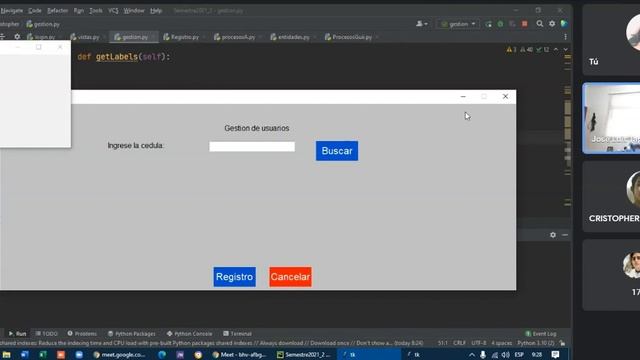The height and width of the screenshot is (360, 640).
Task: Show hidden system tray icons chevron
Action: [x=471, y=355]
